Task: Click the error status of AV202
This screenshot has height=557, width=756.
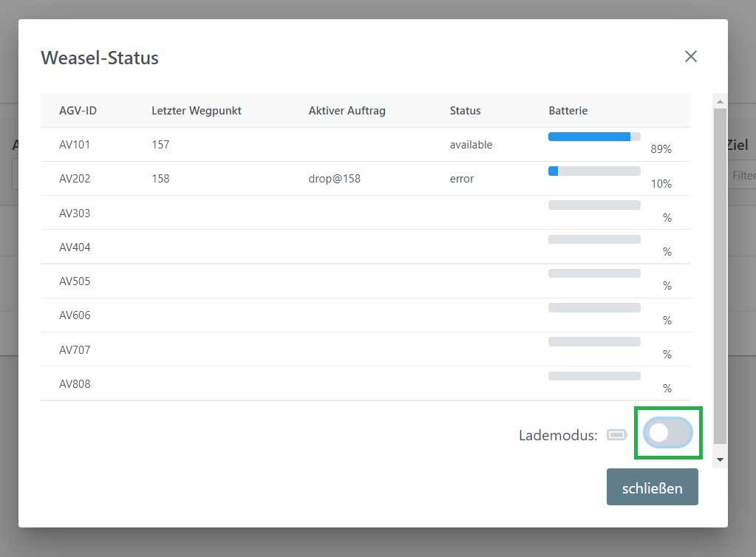Action: point(462,179)
